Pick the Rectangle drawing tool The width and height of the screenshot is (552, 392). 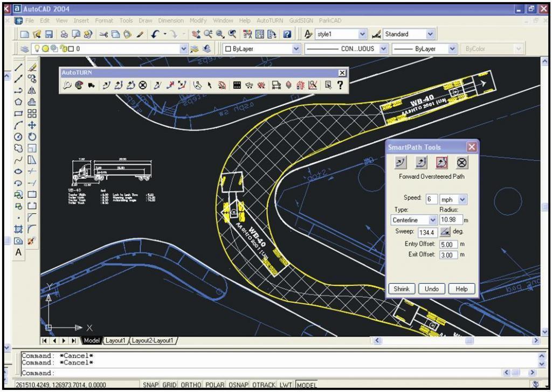[19, 114]
